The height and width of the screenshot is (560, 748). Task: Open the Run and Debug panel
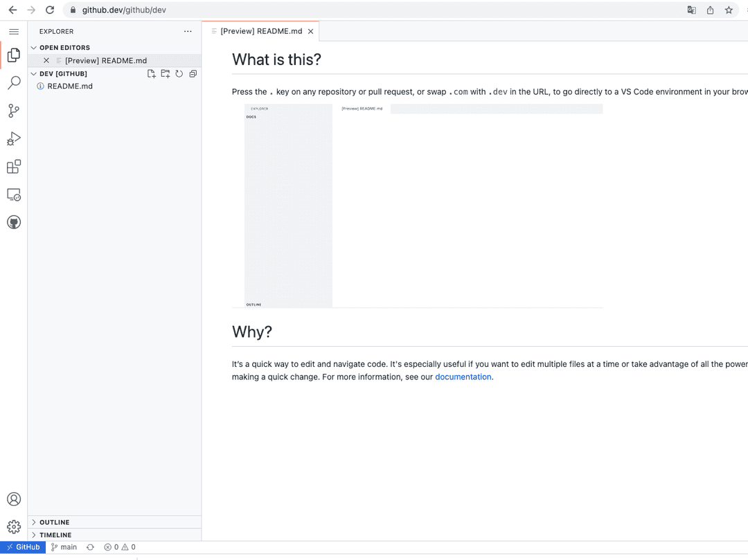[13, 138]
